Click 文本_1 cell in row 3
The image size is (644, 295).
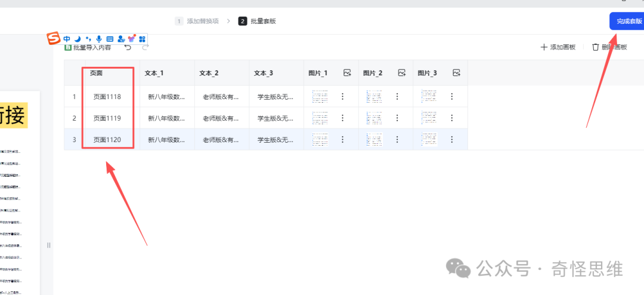click(x=167, y=140)
